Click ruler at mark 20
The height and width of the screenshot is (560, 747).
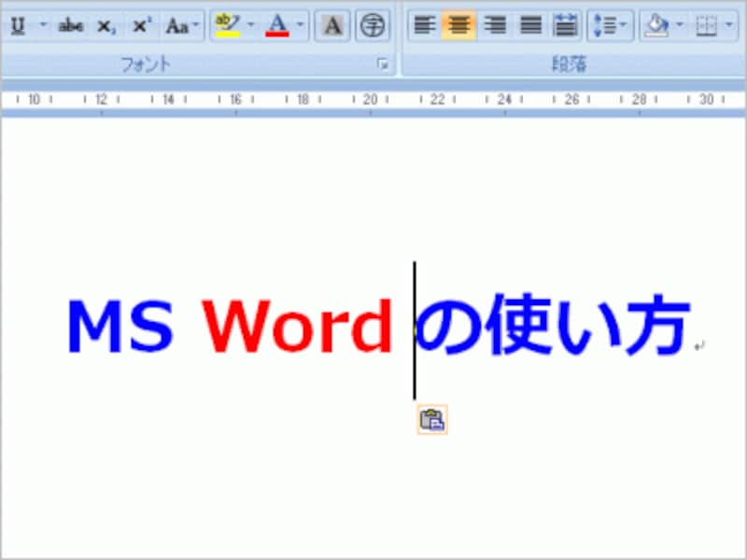[370, 99]
